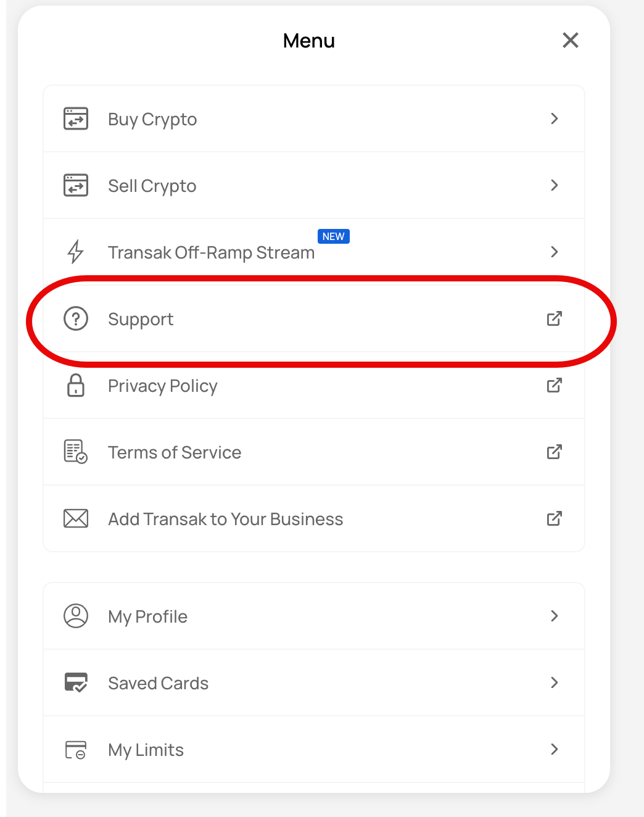This screenshot has width=644, height=817.
Task: Click the My Limits card icon
Action: (x=76, y=750)
